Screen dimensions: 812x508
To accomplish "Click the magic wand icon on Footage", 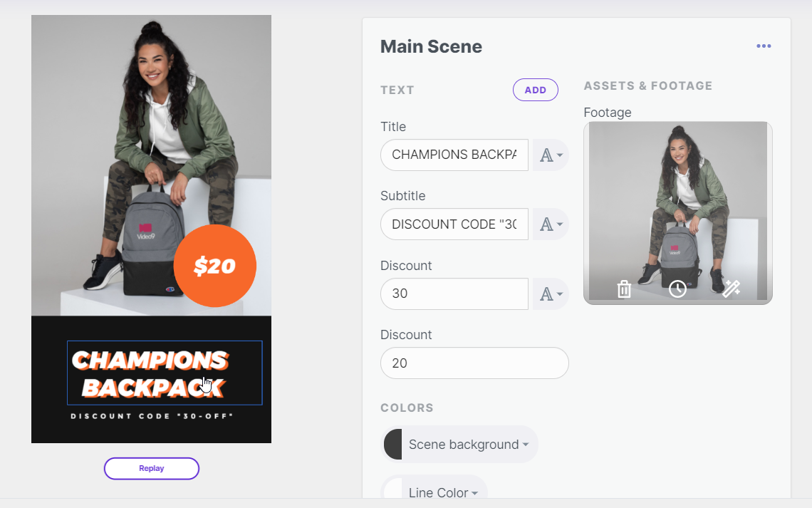I will [x=732, y=289].
